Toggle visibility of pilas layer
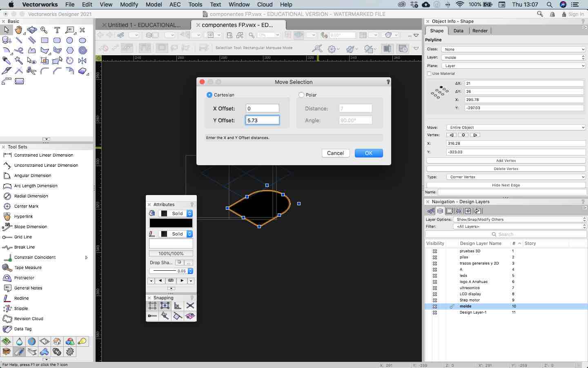 pos(435,257)
